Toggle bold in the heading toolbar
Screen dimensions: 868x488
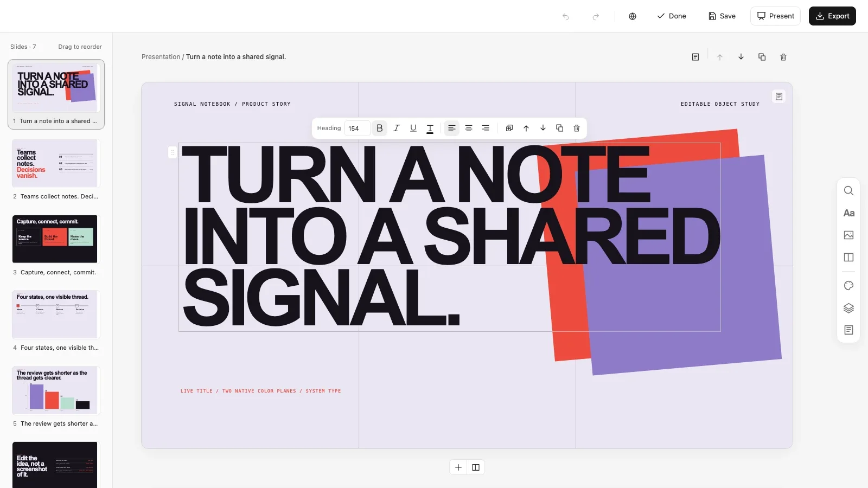pyautogui.click(x=380, y=129)
